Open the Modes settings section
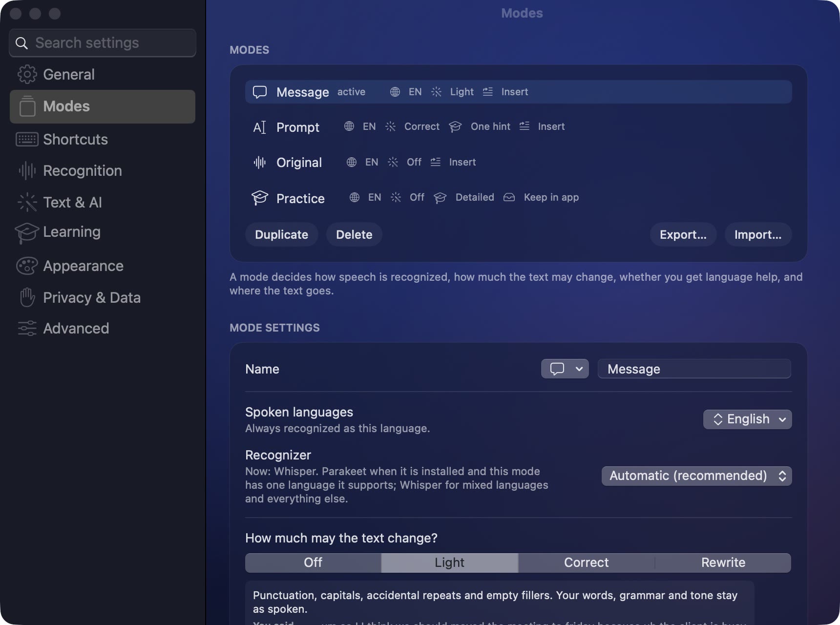The width and height of the screenshot is (840, 625). (x=103, y=106)
